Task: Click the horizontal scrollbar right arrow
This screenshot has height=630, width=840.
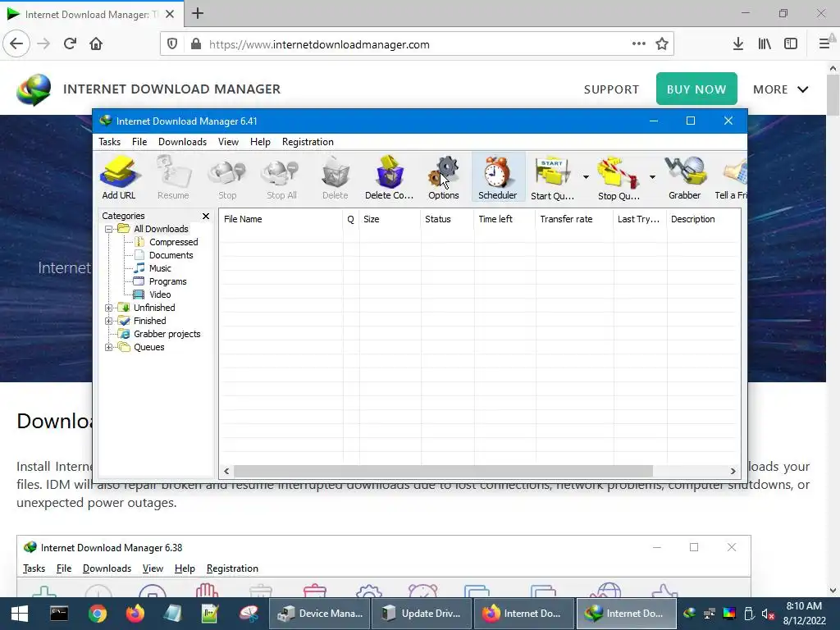Action: 733,472
